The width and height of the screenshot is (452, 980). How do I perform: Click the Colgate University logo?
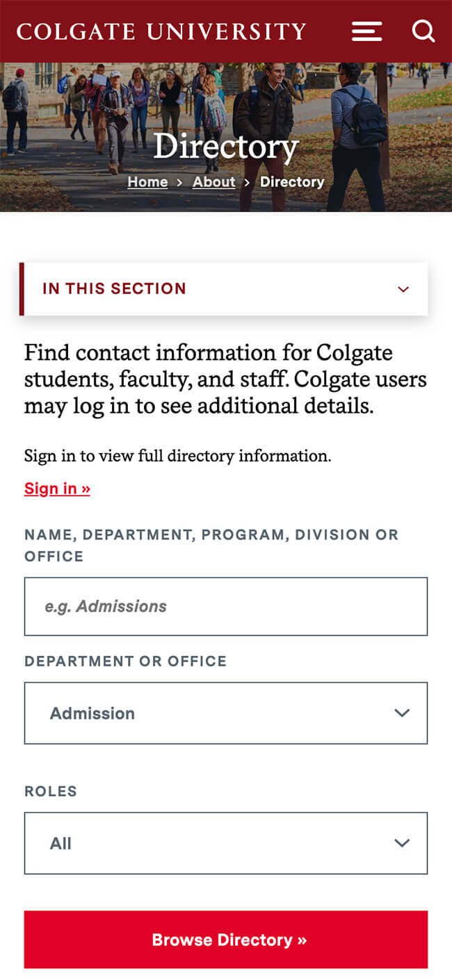coord(161,32)
